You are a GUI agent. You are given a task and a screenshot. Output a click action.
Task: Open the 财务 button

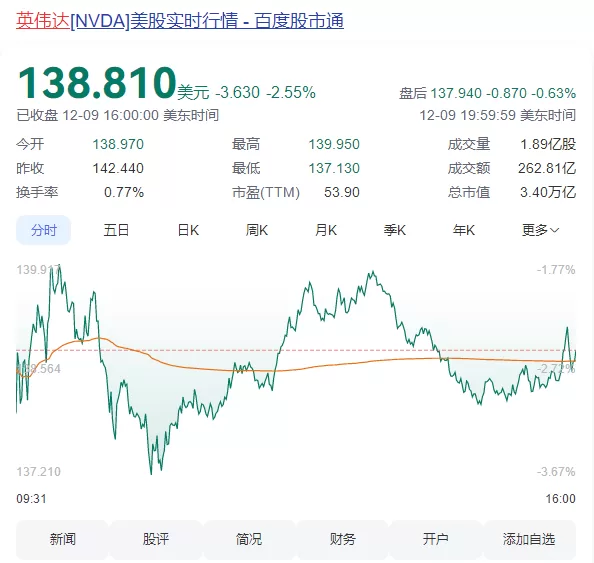(x=342, y=539)
